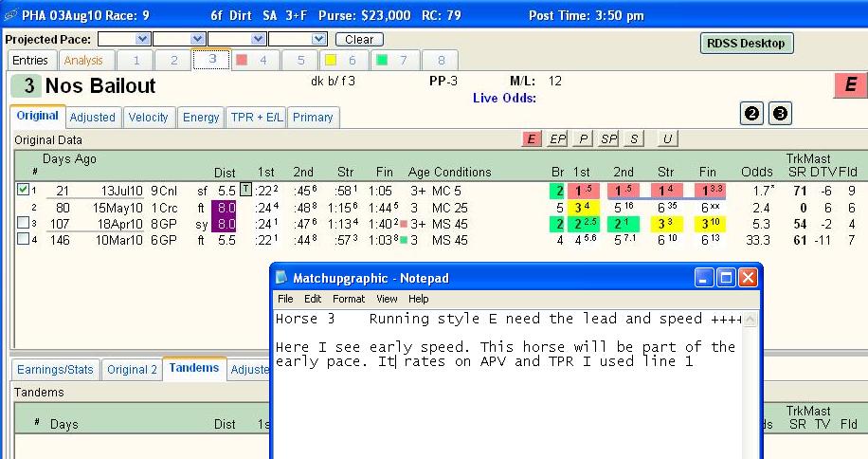Click the red E running style badge

coord(850,85)
